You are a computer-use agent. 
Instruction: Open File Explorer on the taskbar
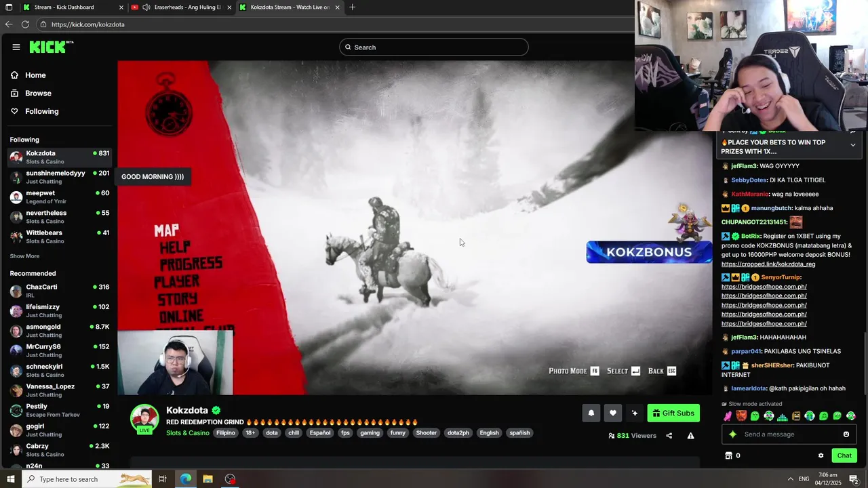point(208,479)
